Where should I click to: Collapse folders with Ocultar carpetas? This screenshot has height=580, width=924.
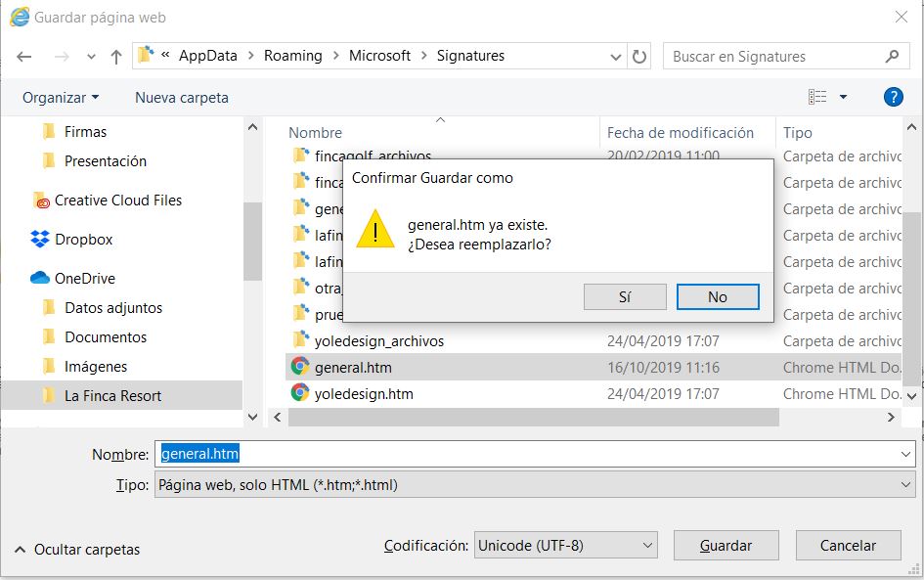77,550
